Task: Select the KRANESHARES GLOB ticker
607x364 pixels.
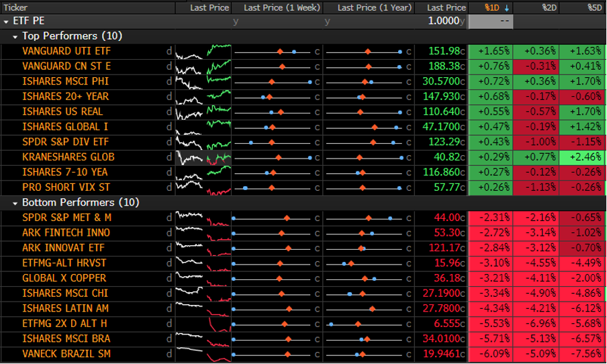Action: pyautogui.click(x=68, y=157)
